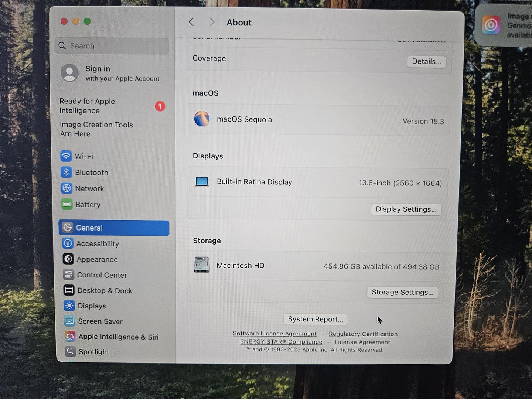Select Battery in the sidebar

pyautogui.click(x=114, y=204)
